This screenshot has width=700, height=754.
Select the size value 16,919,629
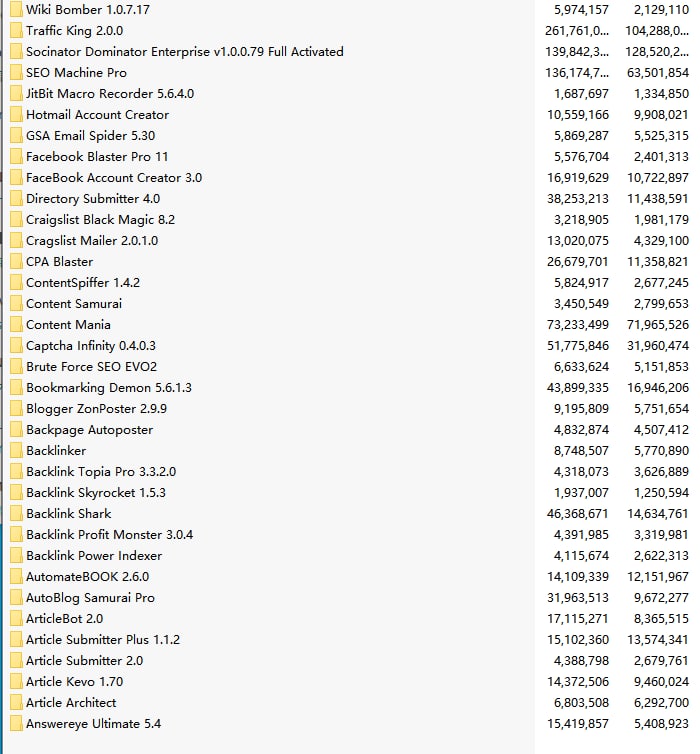[x=578, y=177]
